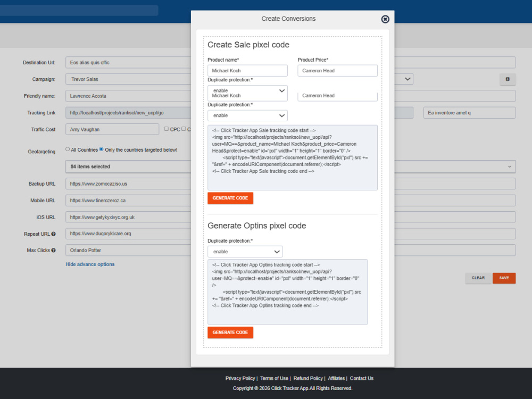Click inside the Optins tracking code textarea
Screen dimensions: 532x399
pyautogui.click(x=287, y=292)
